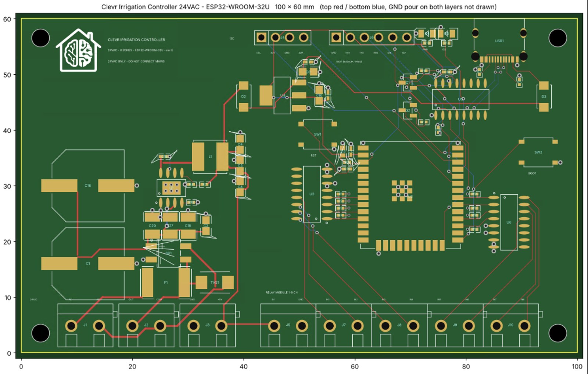Select capacitor C1 footprint
The image size is (588, 374).
(x=88, y=263)
